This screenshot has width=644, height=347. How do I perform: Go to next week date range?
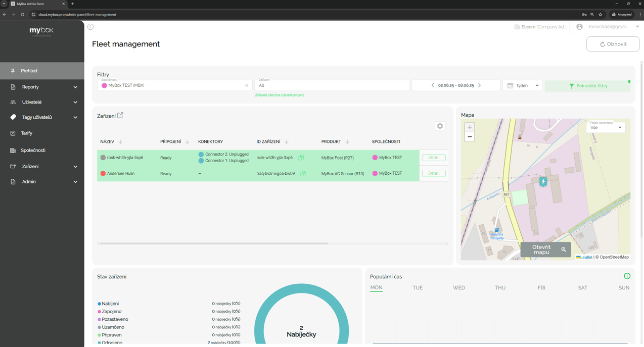tap(480, 85)
